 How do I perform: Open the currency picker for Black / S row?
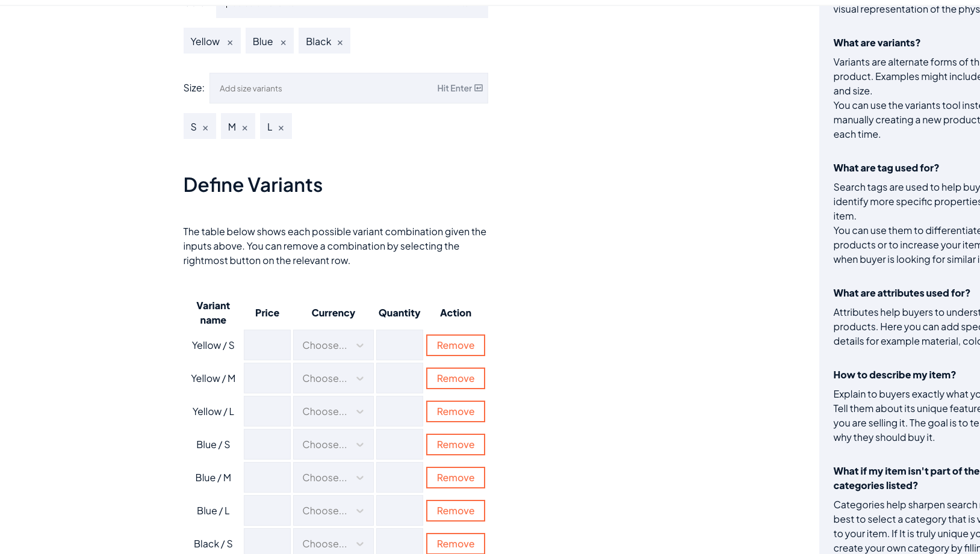[x=333, y=543]
